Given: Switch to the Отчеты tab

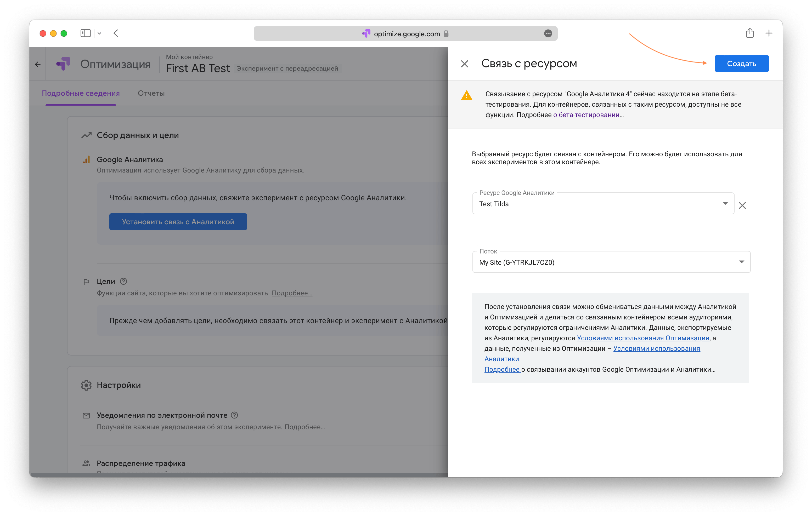Looking at the screenshot, I should pyautogui.click(x=151, y=93).
